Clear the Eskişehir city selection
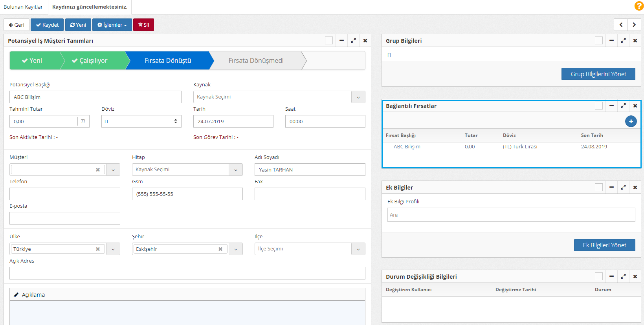Screen dimensions: 644x325 coord(220,249)
